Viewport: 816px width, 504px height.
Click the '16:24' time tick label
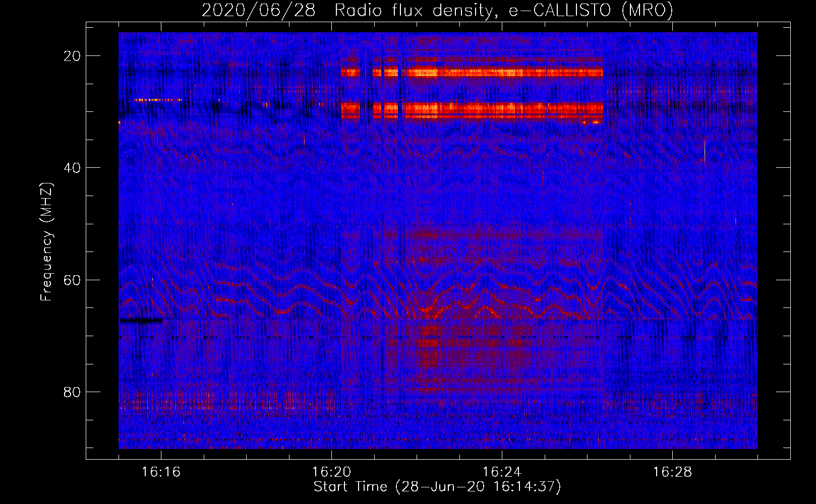(502, 472)
